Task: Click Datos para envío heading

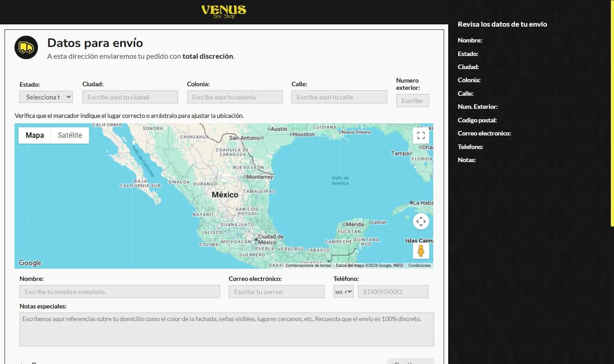Action: click(95, 43)
